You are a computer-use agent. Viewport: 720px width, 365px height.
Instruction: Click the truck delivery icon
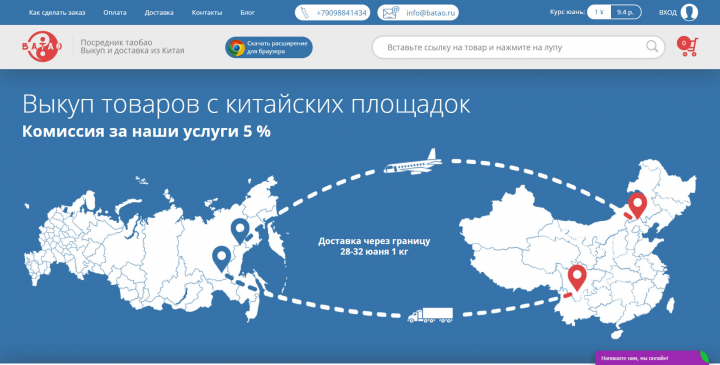coord(430,314)
